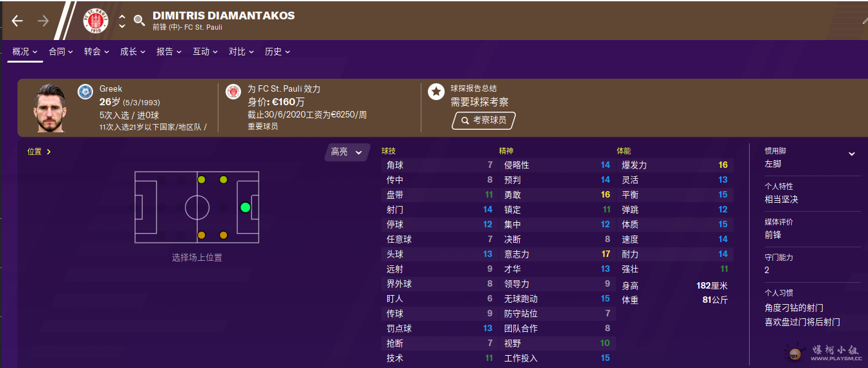Click the 球技 attributes heading

pyautogui.click(x=388, y=150)
